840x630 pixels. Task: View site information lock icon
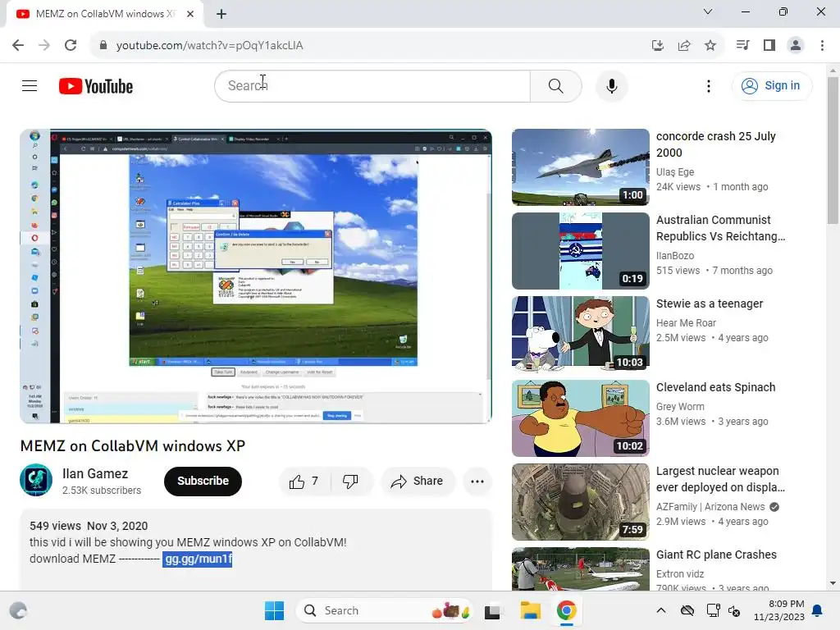103,45
